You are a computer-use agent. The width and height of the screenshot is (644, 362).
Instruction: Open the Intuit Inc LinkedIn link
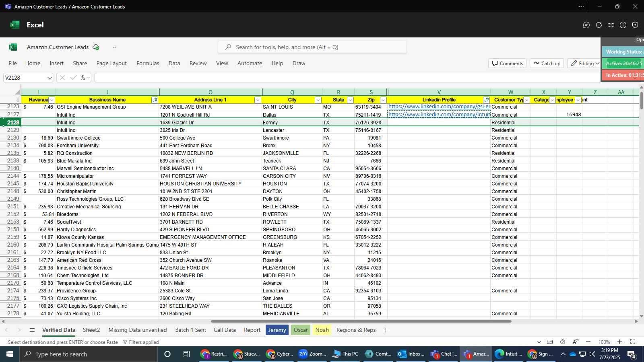pos(439,115)
